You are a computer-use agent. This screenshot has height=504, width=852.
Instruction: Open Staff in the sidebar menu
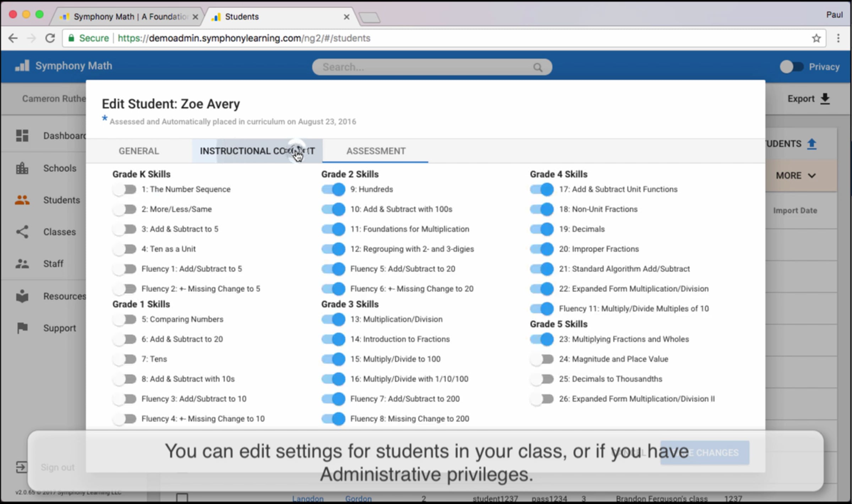(x=53, y=264)
